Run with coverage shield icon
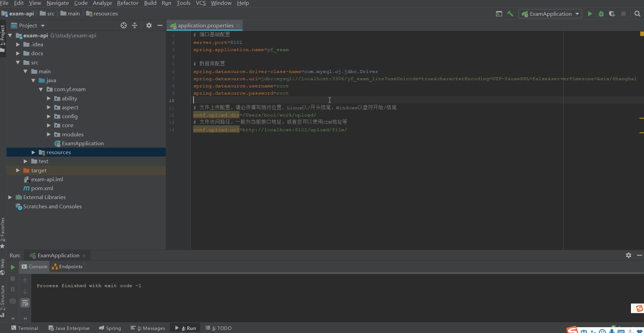Screen dimensions: 644x333 [x=612, y=14]
